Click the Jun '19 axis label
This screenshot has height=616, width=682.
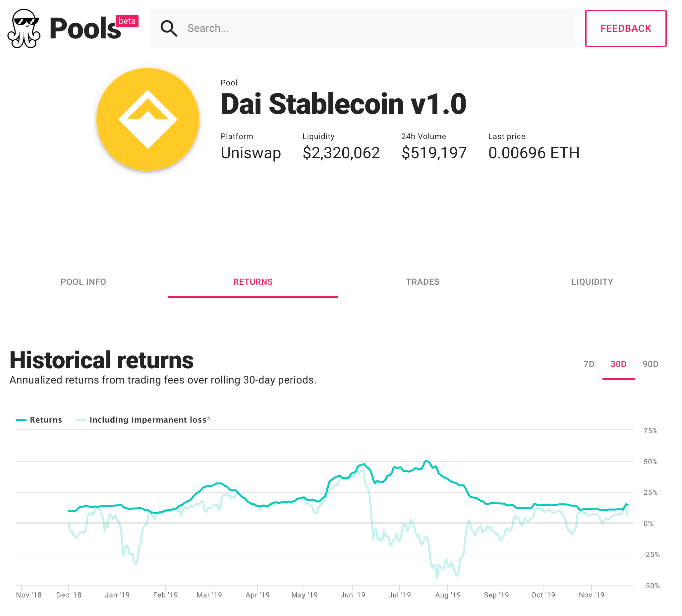(353, 595)
